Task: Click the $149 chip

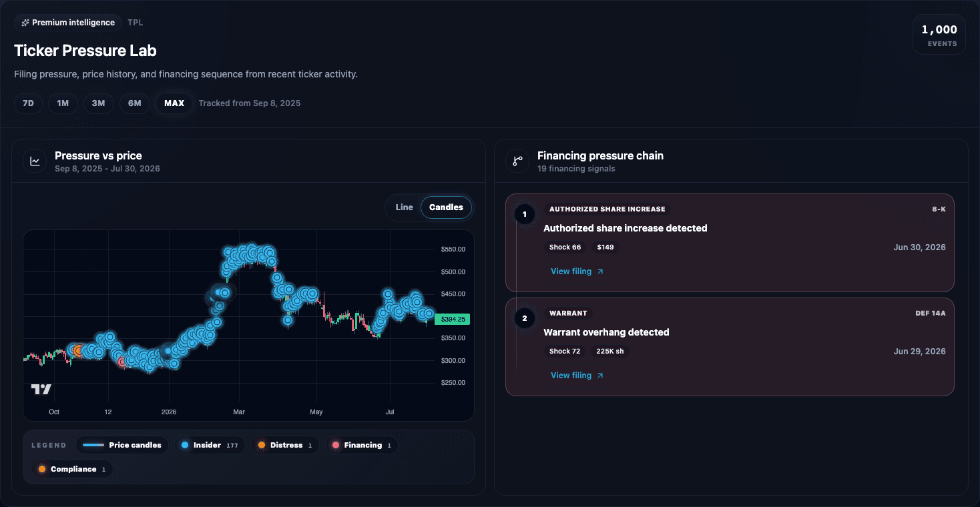Action: click(605, 247)
